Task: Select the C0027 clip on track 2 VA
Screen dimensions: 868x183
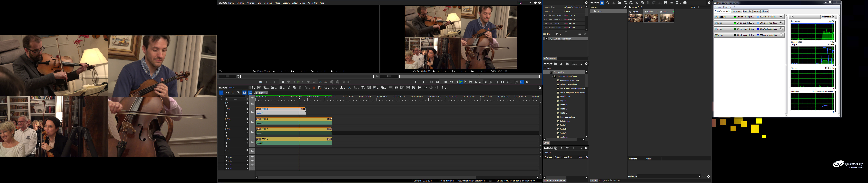Action: coord(294,129)
